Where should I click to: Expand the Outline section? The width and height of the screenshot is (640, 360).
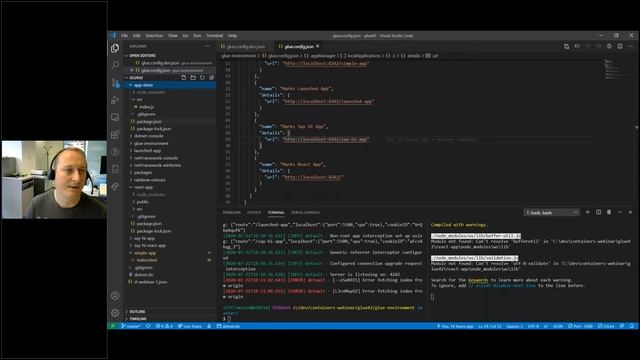click(x=171, y=311)
